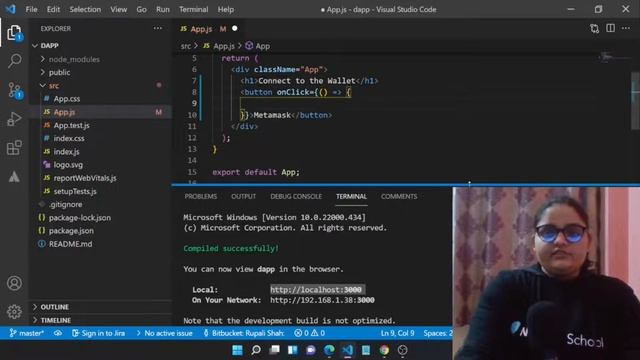Screen dimensions: 640x360
Task: Open Task View on the taskbar
Action: (274, 350)
